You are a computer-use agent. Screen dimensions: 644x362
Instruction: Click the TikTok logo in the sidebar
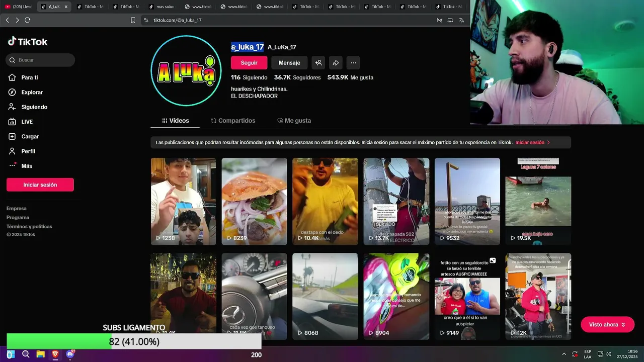click(28, 42)
